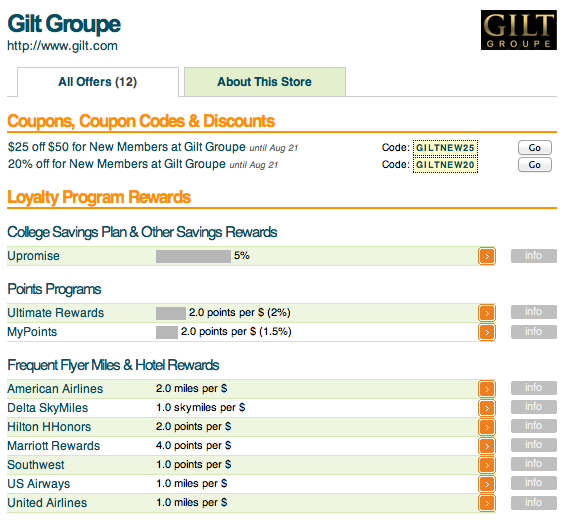Screen dimensions: 567x524
Task: Show info for Delta SkyMiles
Action: tap(533, 407)
